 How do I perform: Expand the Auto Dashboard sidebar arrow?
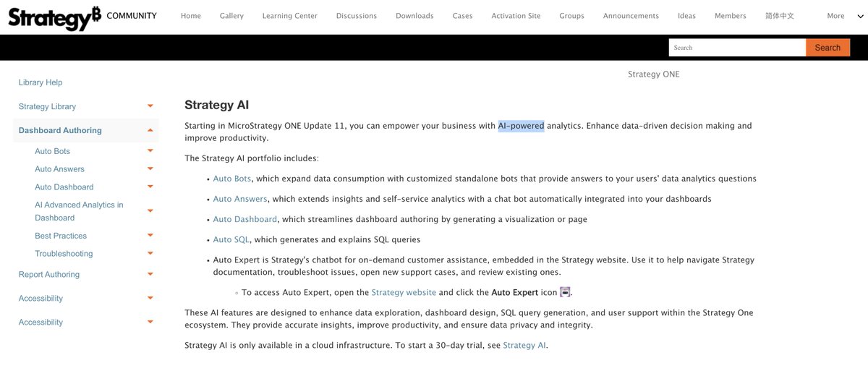pos(150,187)
